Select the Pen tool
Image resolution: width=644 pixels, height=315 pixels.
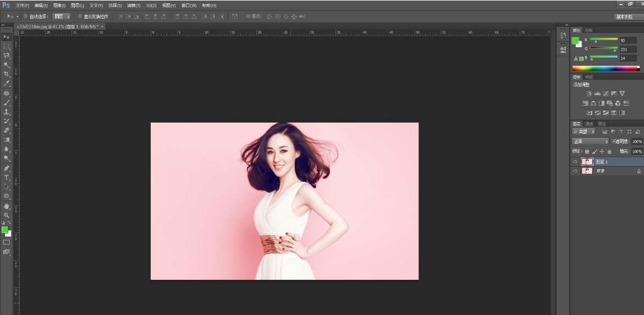coord(7,168)
